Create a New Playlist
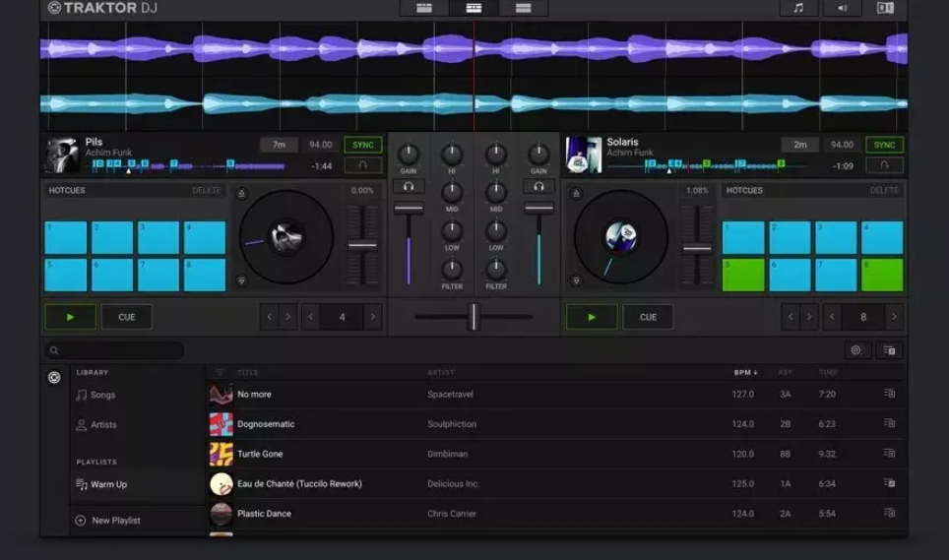This screenshot has width=949, height=560. point(107,520)
